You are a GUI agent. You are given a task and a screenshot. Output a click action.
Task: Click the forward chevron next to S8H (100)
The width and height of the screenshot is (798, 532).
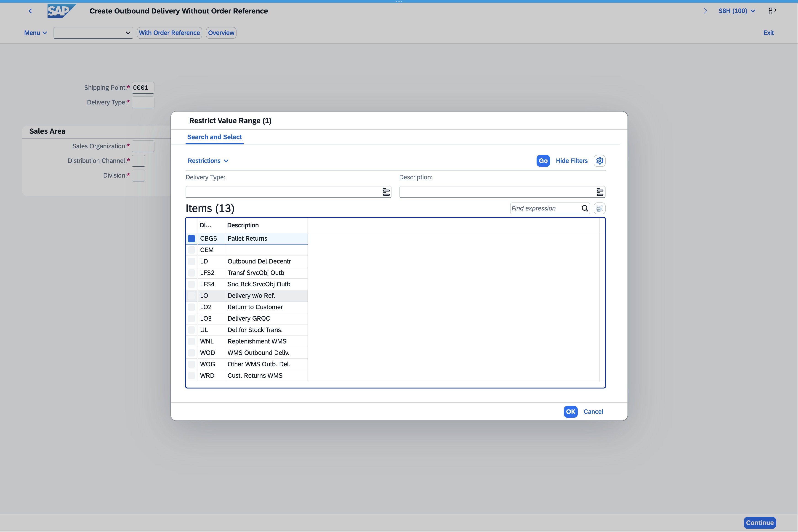click(705, 11)
